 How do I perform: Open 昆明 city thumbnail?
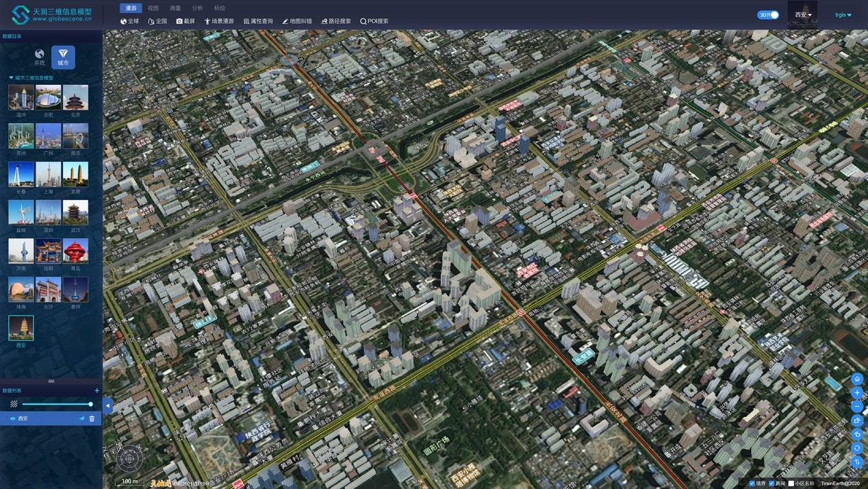(x=49, y=251)
